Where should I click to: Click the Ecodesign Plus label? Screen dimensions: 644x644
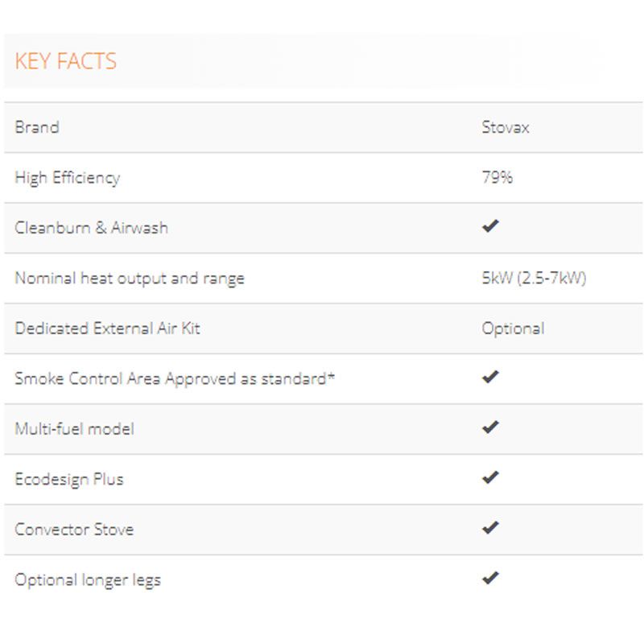tap(69, 479)
